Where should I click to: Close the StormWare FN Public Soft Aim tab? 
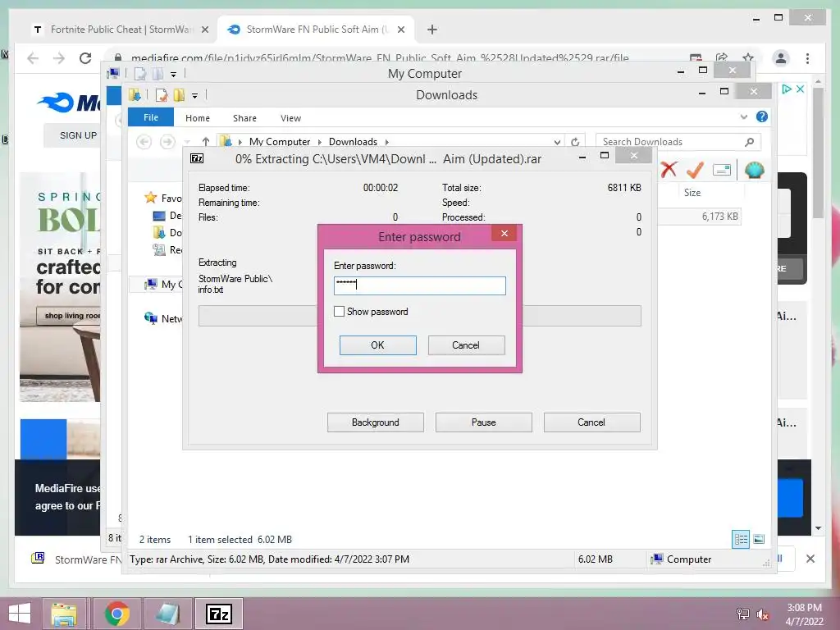pyautogui.click(x=400, y=30)
